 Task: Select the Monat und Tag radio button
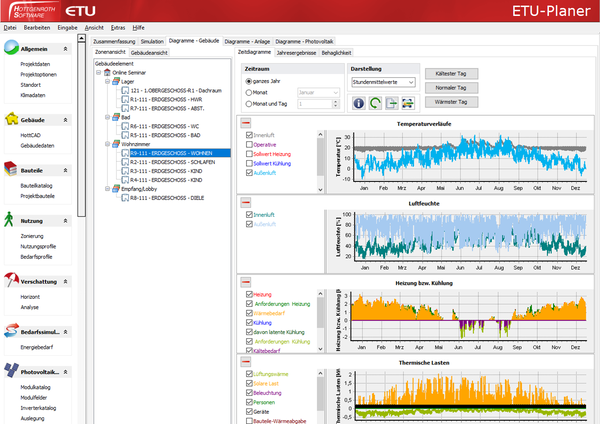tap(249, 104)
